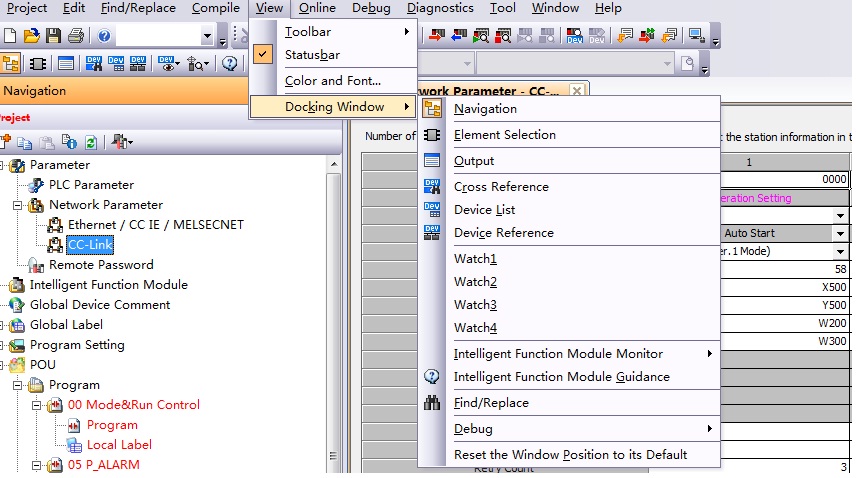Image resolution: width=856 pixels, height=478 pixels.
Task: Toggle the Statusbar checkmark option
Action: coord(312,55)
